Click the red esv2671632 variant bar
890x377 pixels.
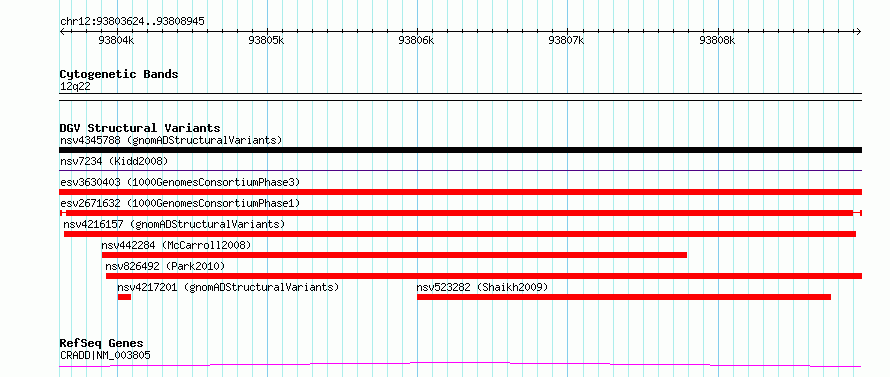coord(460,213)
